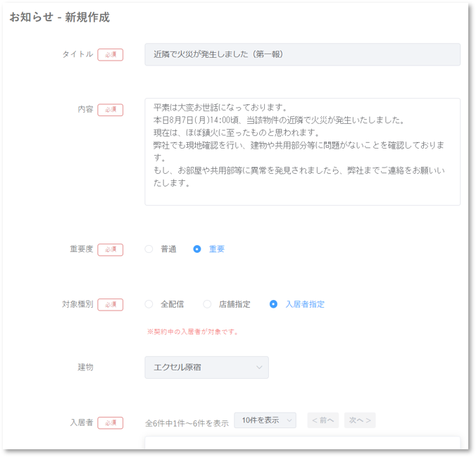The height and width of the screenshot is (457, 476).
Task: Go to previous page with ＜前へ
Action: pos(323,420)
